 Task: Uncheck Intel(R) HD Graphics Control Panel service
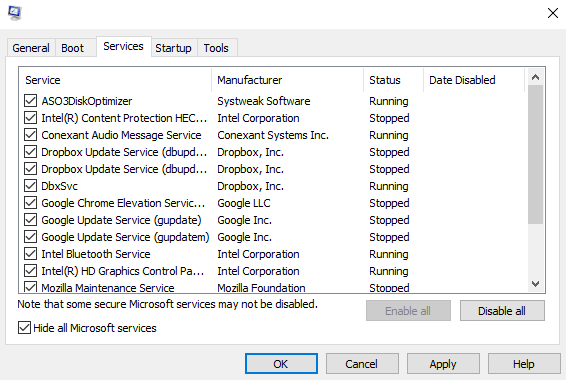tap(31, 271)
